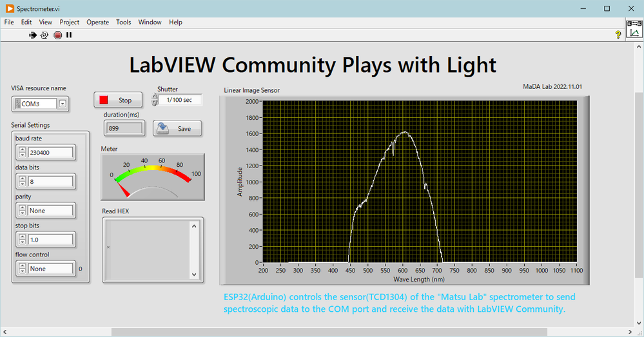The width and height of the screenshot is (644, 337).
Task: Click the Shutter 1/100 sec field
Action: pyautogui.click(x=180, y=100)
